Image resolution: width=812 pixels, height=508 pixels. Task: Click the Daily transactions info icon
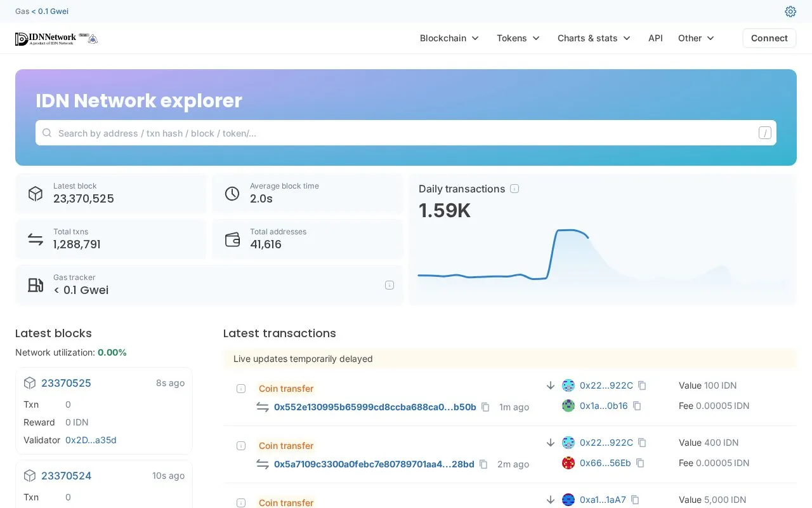[514, 189]
